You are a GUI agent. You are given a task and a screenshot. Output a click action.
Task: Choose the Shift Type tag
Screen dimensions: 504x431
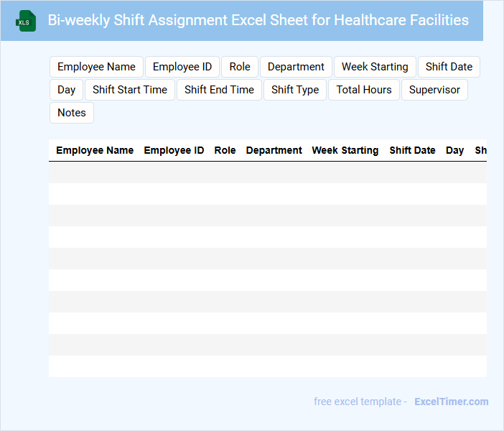pyautogui.click(x=295, y=90)
